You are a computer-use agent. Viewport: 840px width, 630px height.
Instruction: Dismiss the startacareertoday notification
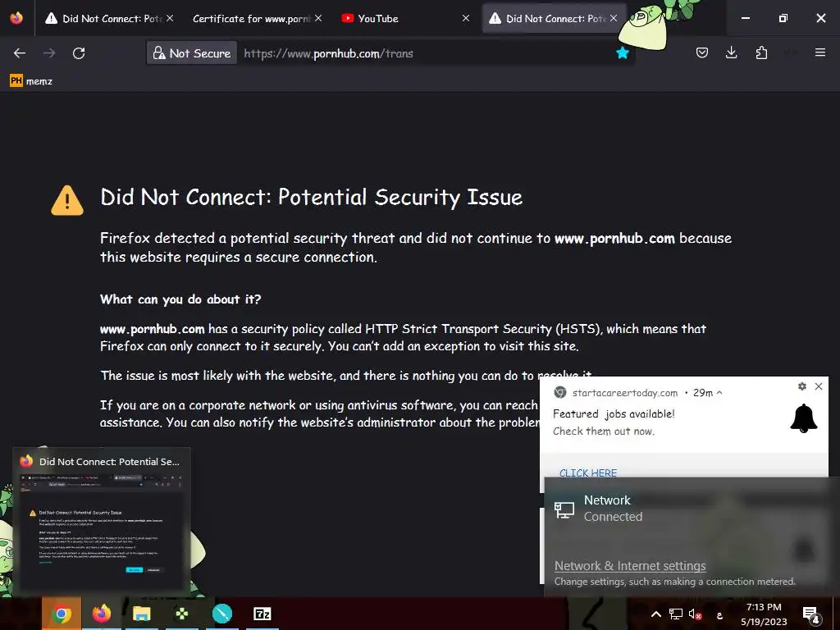pyautogui.click(x=819, y=386)
